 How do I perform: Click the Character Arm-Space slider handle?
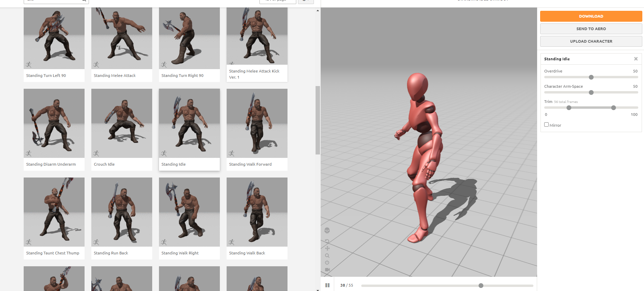[591, 92]
